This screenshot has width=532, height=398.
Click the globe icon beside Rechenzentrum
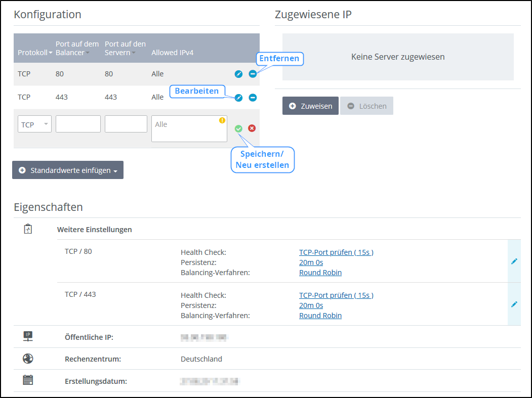coord(28,358)
